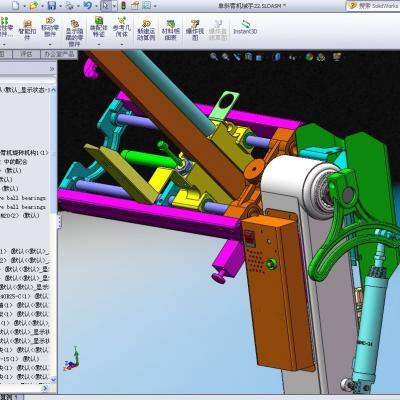Select the second ball bearings tree item
This screenshot has height=400, width=400.
pyautogui.click(x=23, y=207)
